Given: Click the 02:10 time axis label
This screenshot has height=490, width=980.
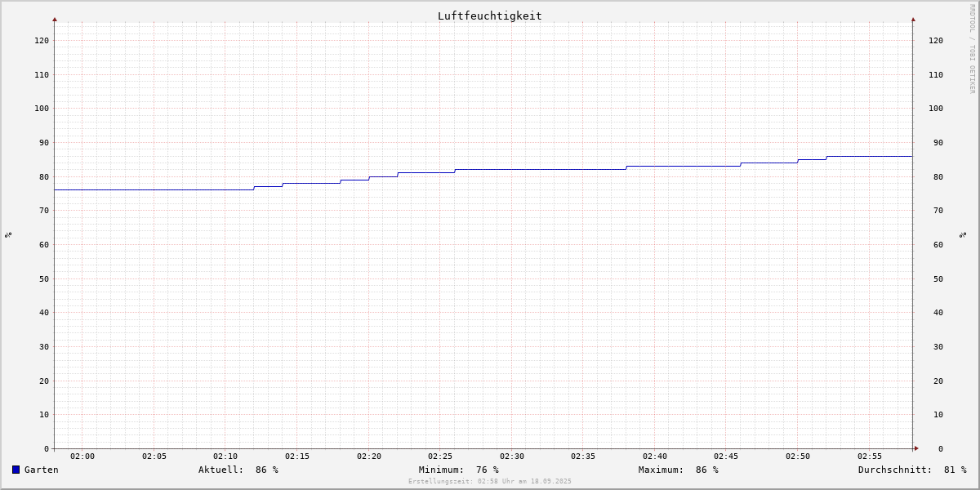Looking at the screenshot, I should point(225,457).
